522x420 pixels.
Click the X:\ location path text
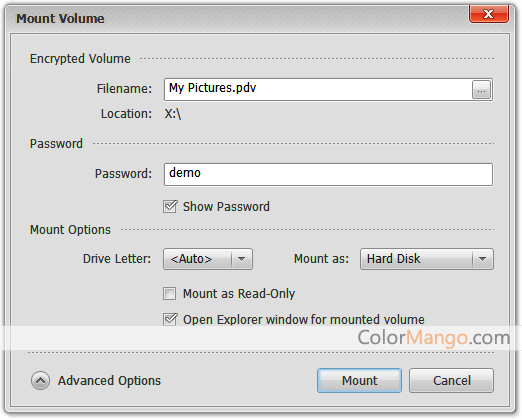pyautogui.click(x=173, y=114)
